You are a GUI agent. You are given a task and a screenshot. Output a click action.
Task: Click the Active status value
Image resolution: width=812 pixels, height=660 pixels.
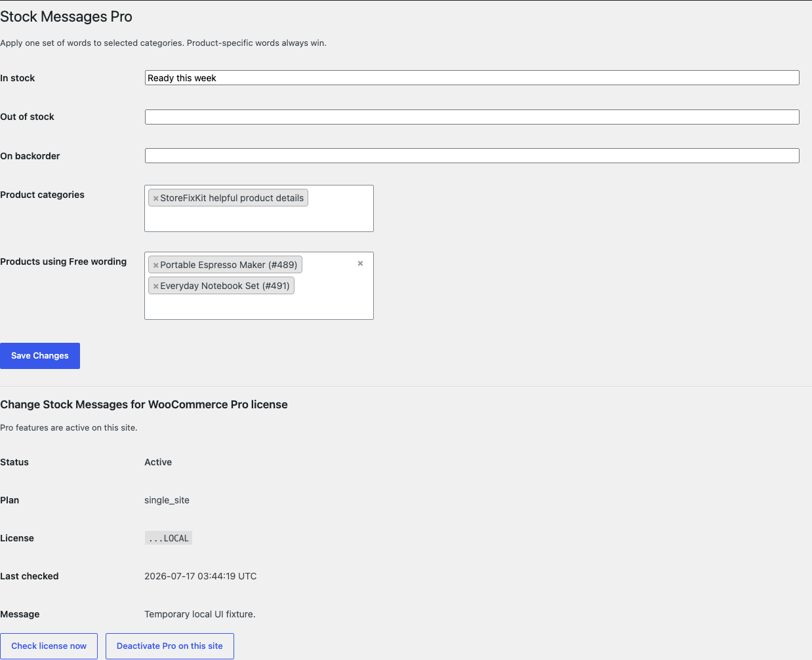pos(158,463)
